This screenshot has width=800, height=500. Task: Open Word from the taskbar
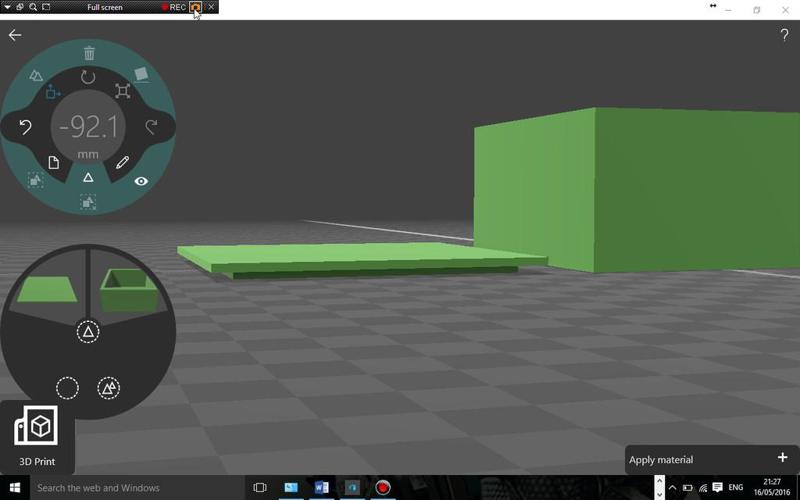tap(321, 488)
